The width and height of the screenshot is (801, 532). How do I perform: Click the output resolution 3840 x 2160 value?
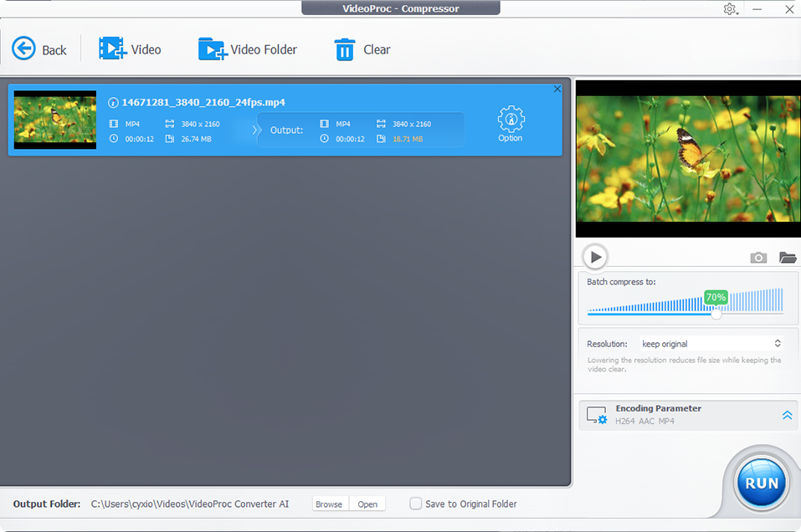412,124
